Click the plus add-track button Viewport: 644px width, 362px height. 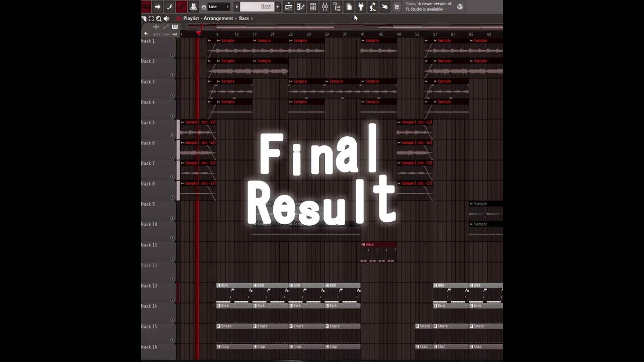pyautogui.click(x=146, y=34)
